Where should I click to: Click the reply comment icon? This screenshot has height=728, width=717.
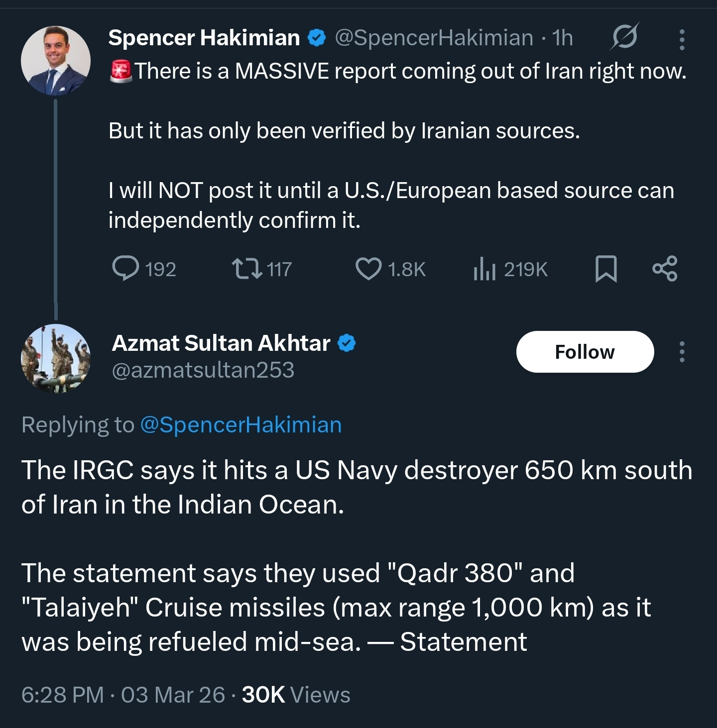[125, 269]
